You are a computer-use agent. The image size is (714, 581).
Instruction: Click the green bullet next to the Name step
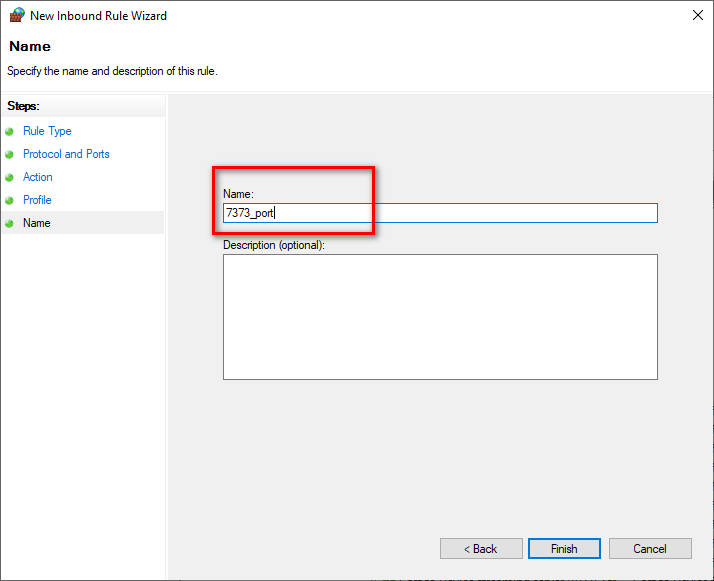pos(9,224)
